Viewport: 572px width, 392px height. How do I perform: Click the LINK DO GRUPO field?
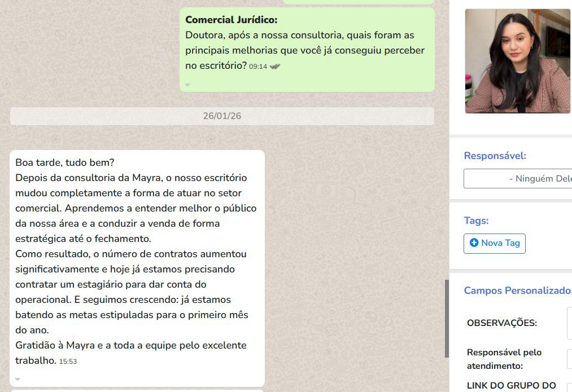[x=569, y=387]
